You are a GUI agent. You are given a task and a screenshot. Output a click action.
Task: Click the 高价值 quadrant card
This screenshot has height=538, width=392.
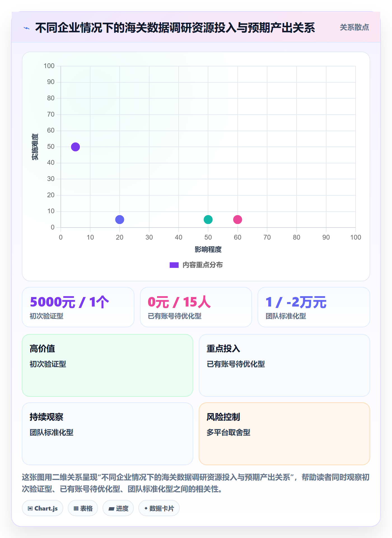108,365
